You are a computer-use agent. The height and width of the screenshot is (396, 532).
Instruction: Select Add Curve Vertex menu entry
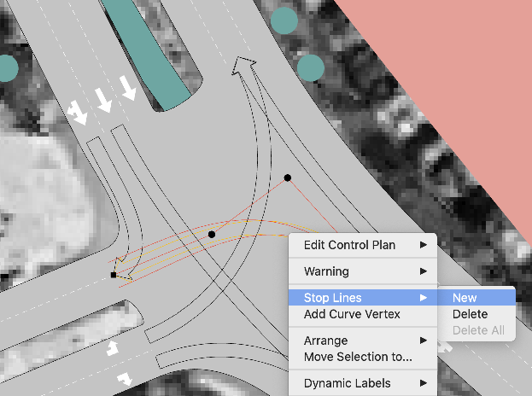pos(352,314)
